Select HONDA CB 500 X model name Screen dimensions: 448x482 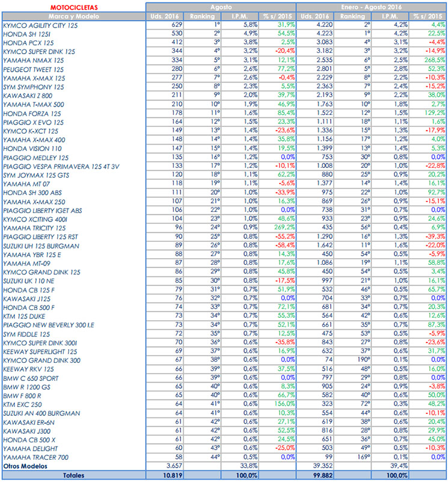[29, 440]
